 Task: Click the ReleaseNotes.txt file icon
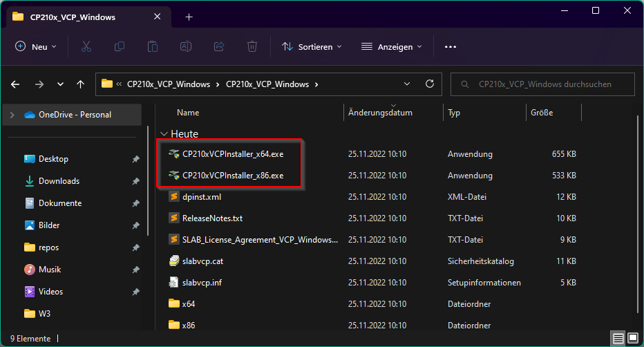[x=173, y=218]
